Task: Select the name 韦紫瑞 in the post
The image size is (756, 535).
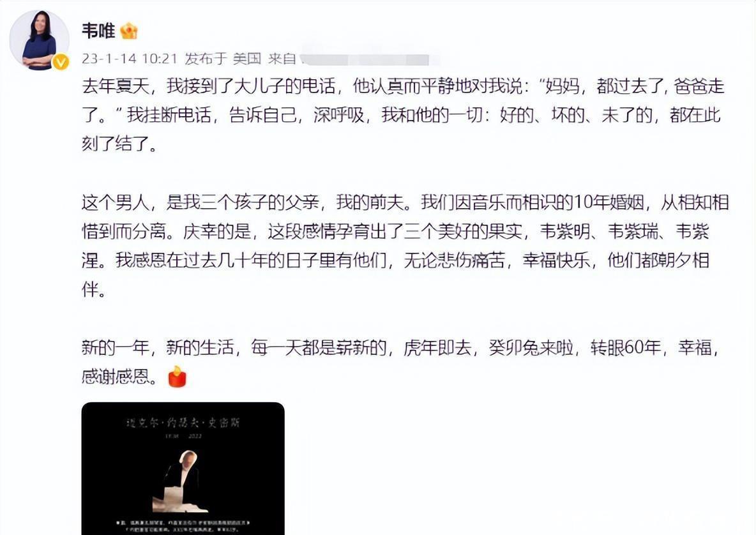Action: [x=633, y=232]
